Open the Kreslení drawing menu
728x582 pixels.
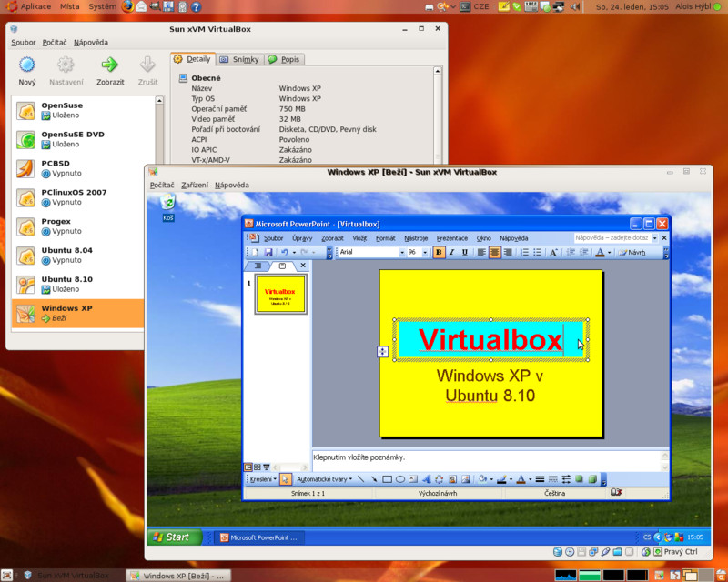[x=263, y=479]
